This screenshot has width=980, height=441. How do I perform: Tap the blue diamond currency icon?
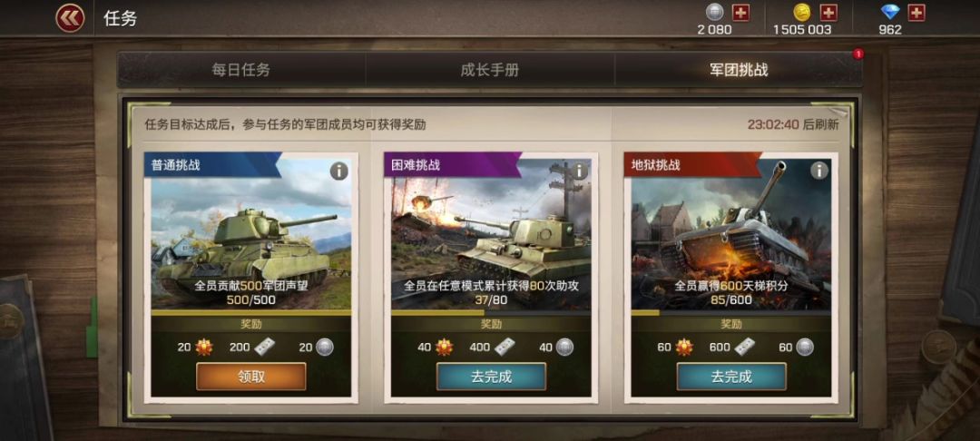click(890, 12)
